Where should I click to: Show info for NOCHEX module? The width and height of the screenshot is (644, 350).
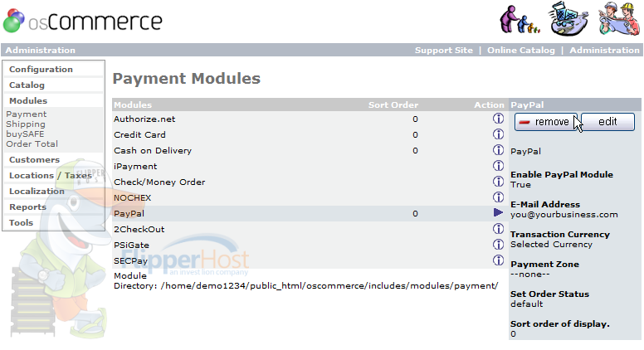[x=498, y=197]
